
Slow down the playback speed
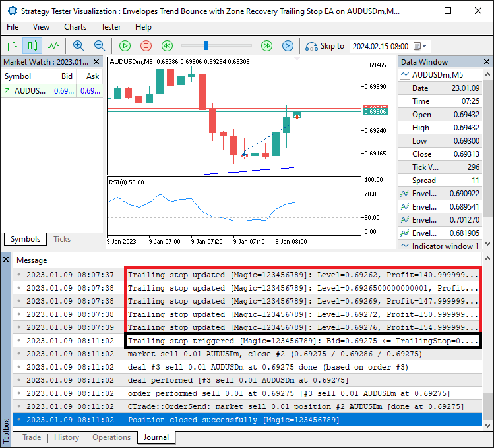(167, 46)
